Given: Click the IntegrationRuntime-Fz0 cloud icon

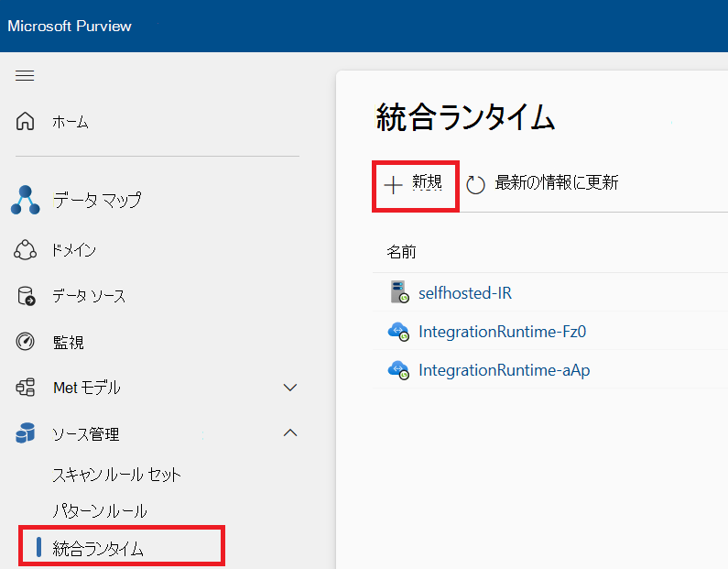Looking at the screenshot, I should (x=398, y=332).
